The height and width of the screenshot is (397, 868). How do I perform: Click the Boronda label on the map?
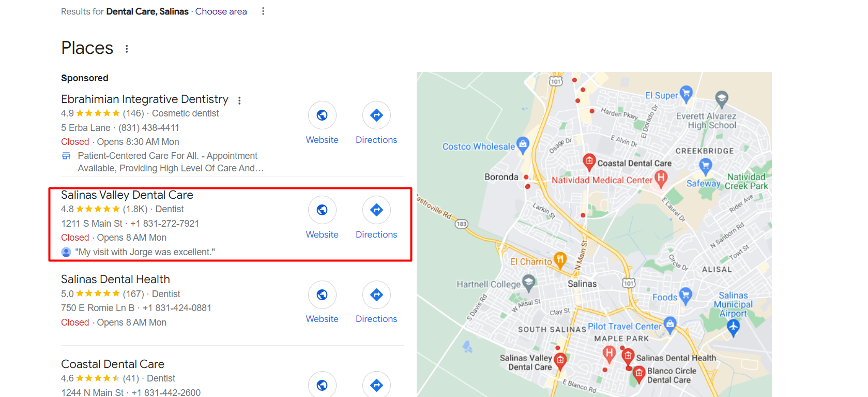click(x=501, y=177)
